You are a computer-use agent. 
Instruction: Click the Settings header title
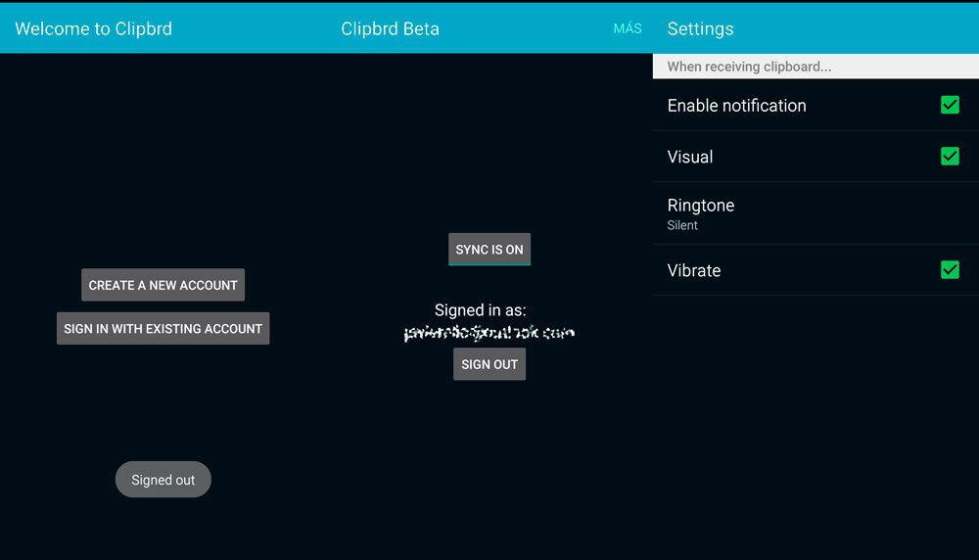(x=700, y=28)
